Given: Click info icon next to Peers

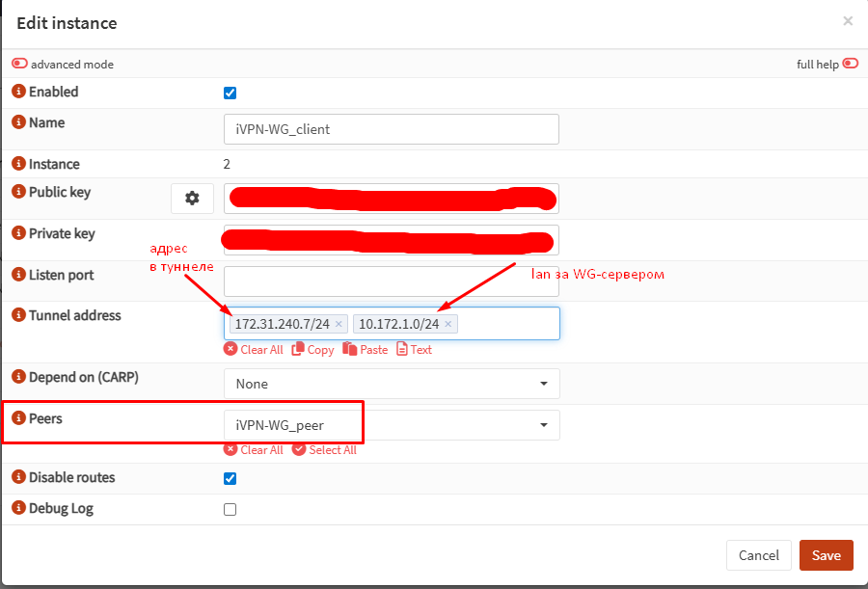Looking at the screenshot, I should pos(18,419).
